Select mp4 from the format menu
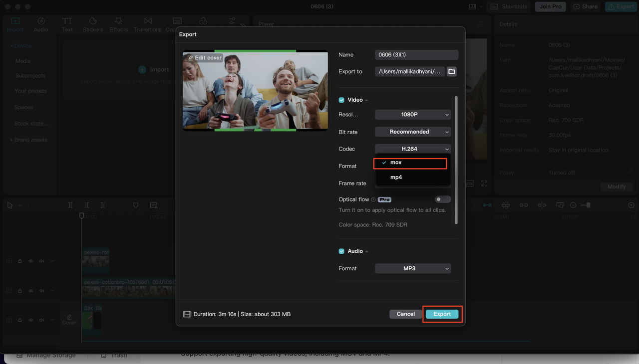639x364 pixels. click(396, 177)
